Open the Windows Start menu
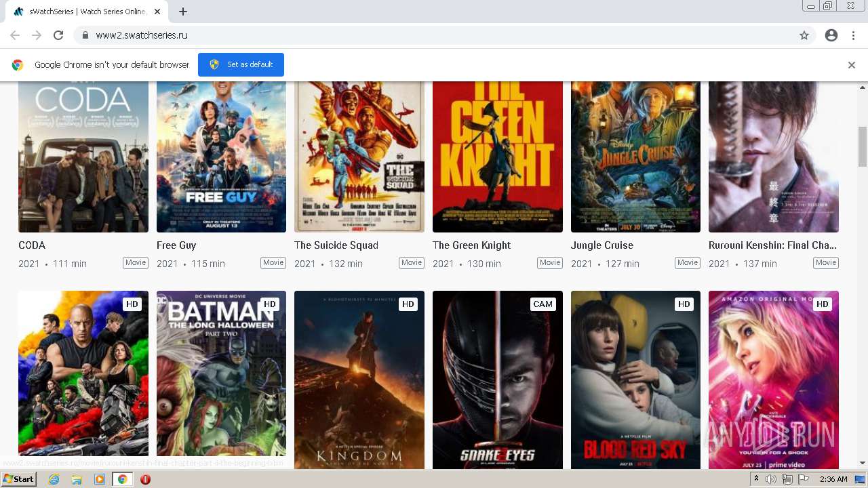 18,479
